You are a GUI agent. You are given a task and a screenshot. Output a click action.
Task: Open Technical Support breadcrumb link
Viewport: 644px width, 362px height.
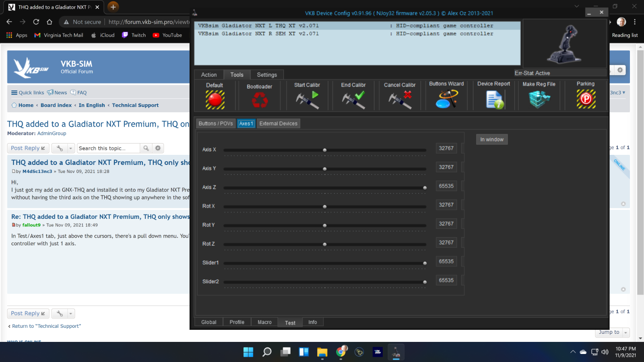[135, 105]
